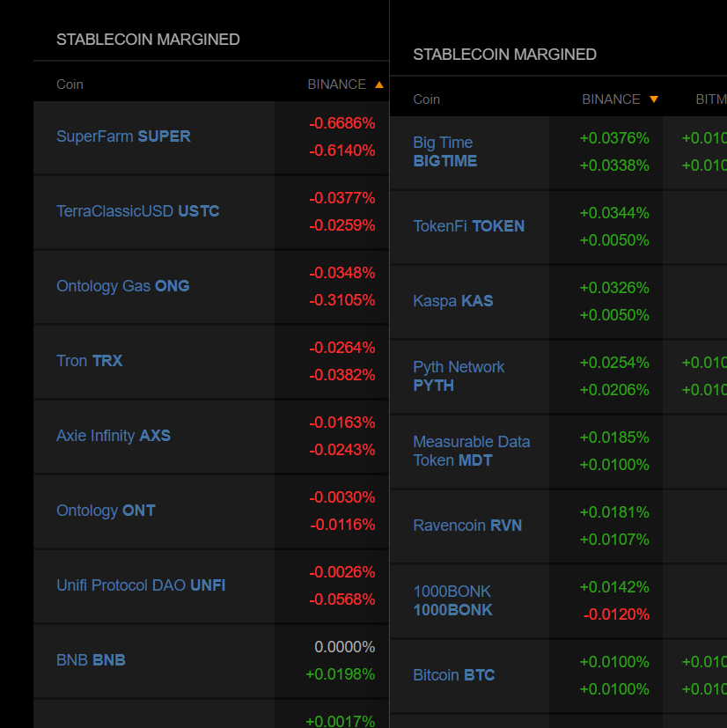Open Ontology Gas ONG coin link
Viewport: 727px width, 728px height.
tap(123, 286)
